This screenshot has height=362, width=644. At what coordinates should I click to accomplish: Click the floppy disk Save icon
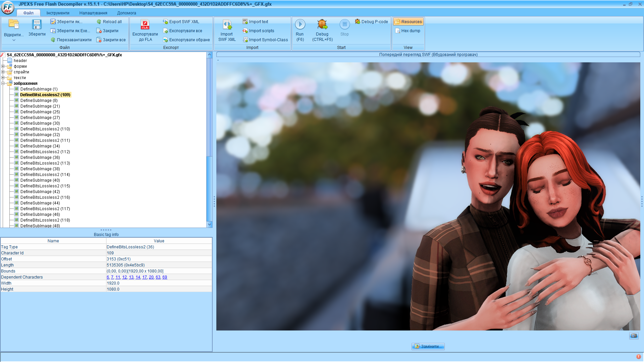37,24
